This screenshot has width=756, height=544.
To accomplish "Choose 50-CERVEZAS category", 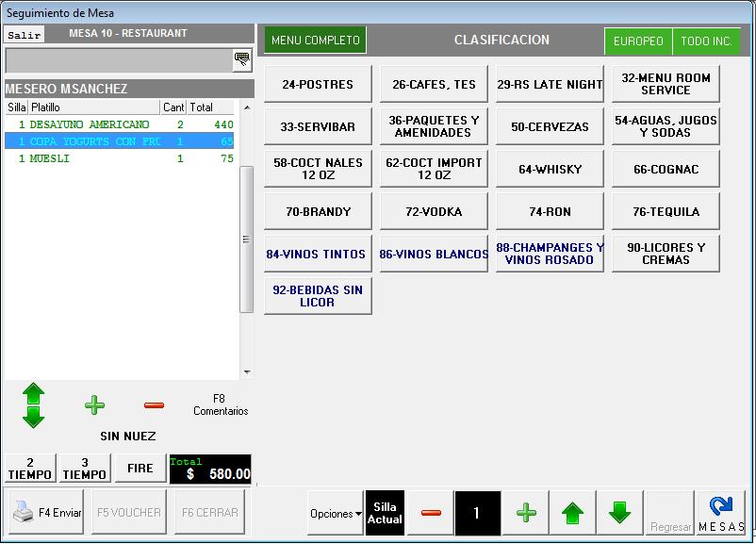I will 550,127.
